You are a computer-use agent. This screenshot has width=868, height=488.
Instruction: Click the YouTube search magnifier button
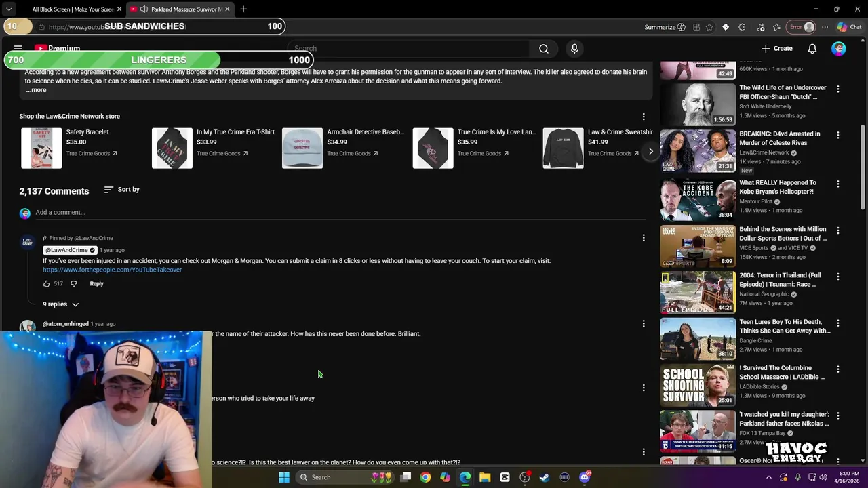[544, 49]
